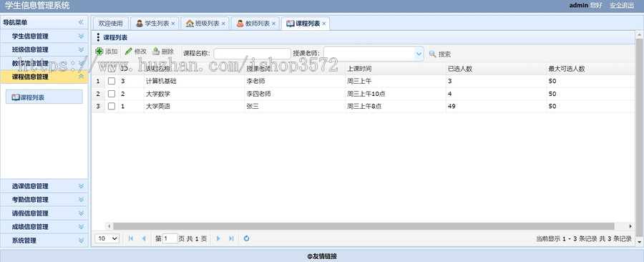Close the 教师列表 tab
The image size is (644, 262).
273,24
